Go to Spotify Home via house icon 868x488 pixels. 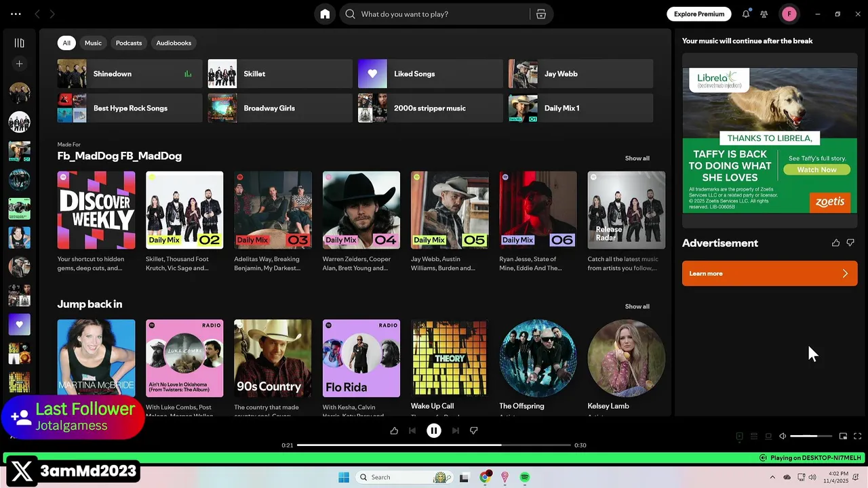[x=325, y=14]
